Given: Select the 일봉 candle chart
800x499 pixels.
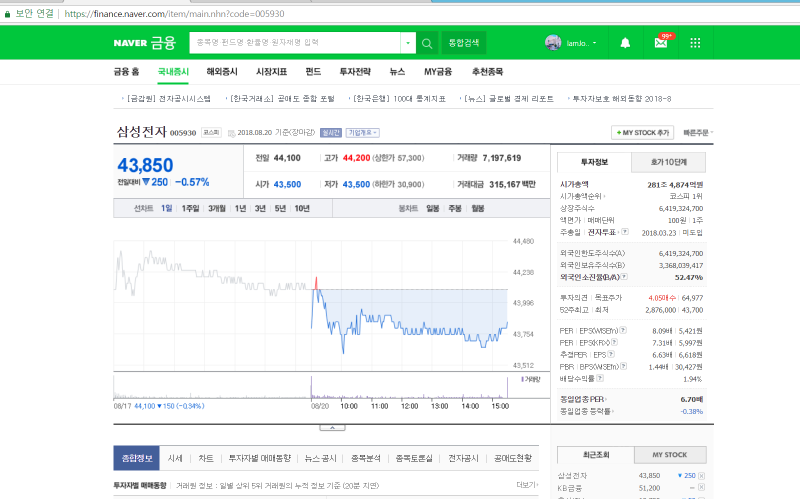Looking at the screenshot, I should [x=433, y=208].
